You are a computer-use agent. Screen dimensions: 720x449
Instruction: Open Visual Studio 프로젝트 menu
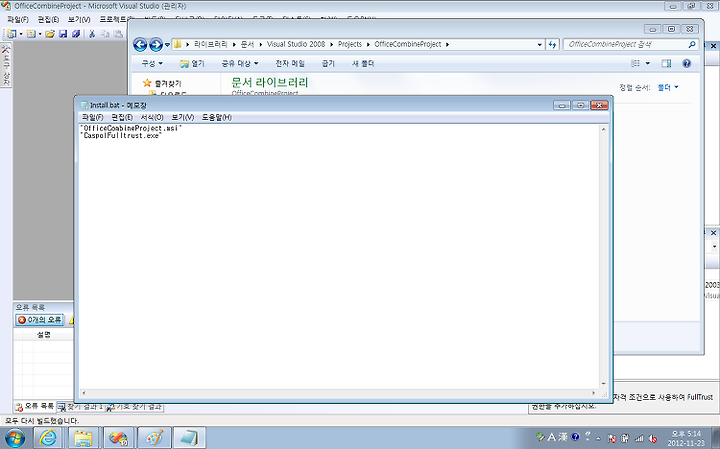[x=113, y=19]
